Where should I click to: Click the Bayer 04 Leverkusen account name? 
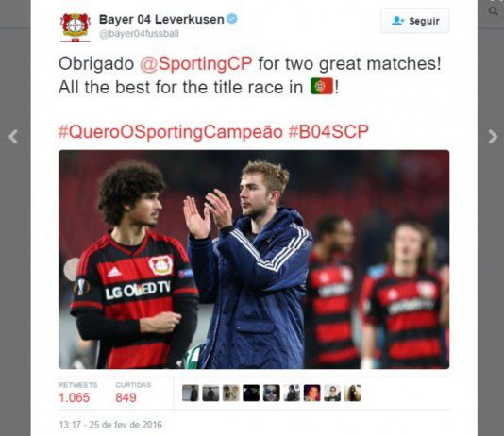(161, 19)
